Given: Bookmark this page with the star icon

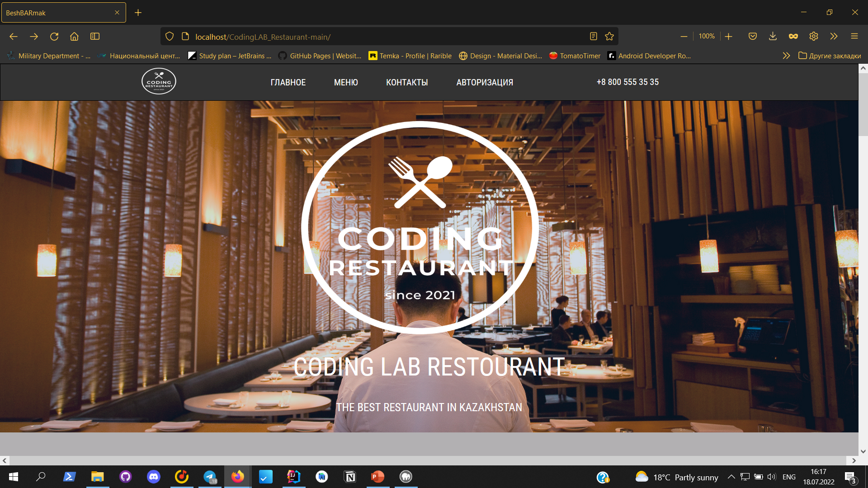Looking at the screenshot, I should coord(609,37).
